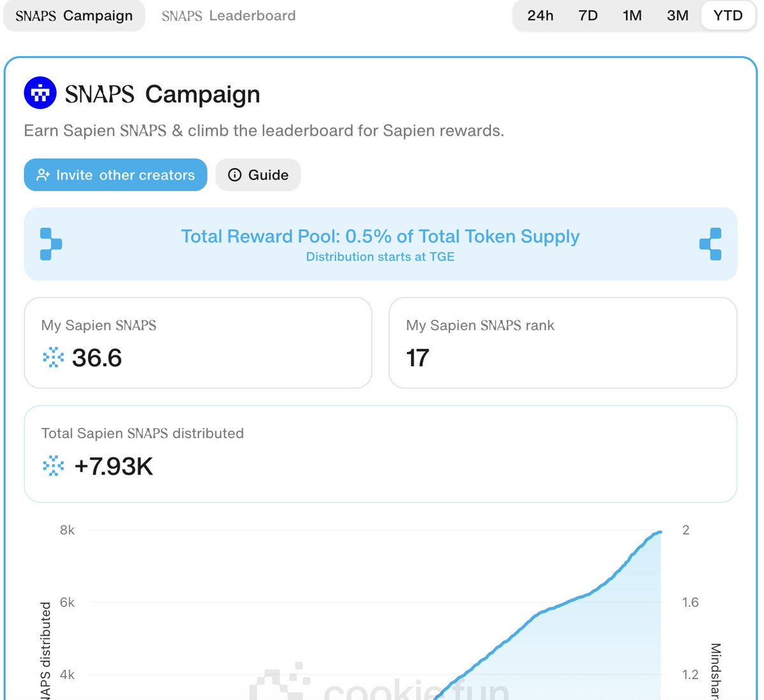764x700 pixels.
Task: Click the 36.6 SNAPS value
Action: tap(97, 357)
